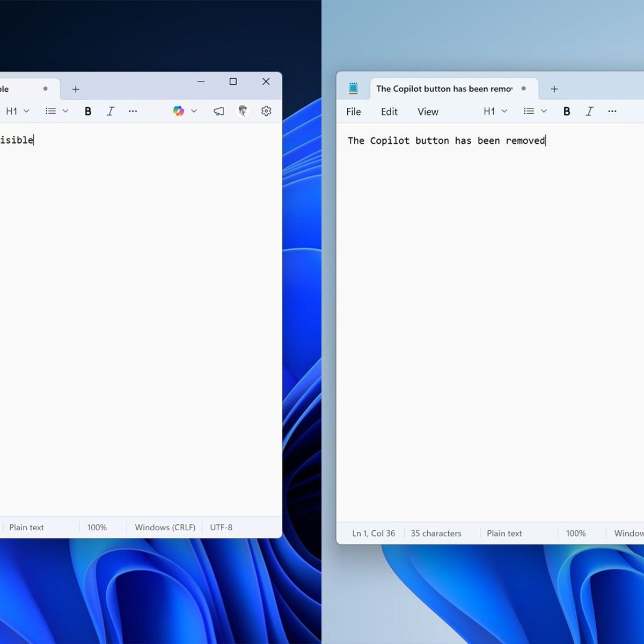Click Windows (CRLF) in left Notepad status bar
This screenshot has height=644, width=644.
(x=165, y=528)
